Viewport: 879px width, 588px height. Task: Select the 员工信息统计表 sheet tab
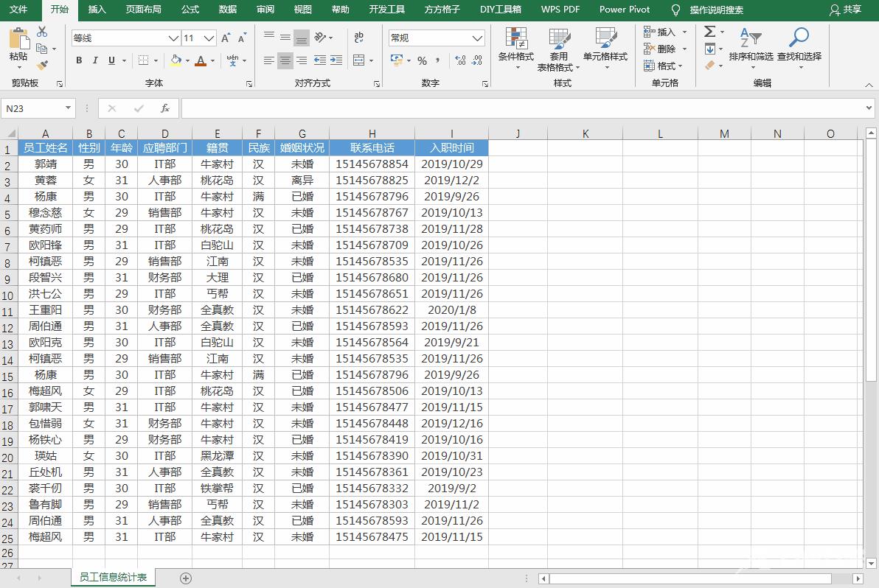112,578
